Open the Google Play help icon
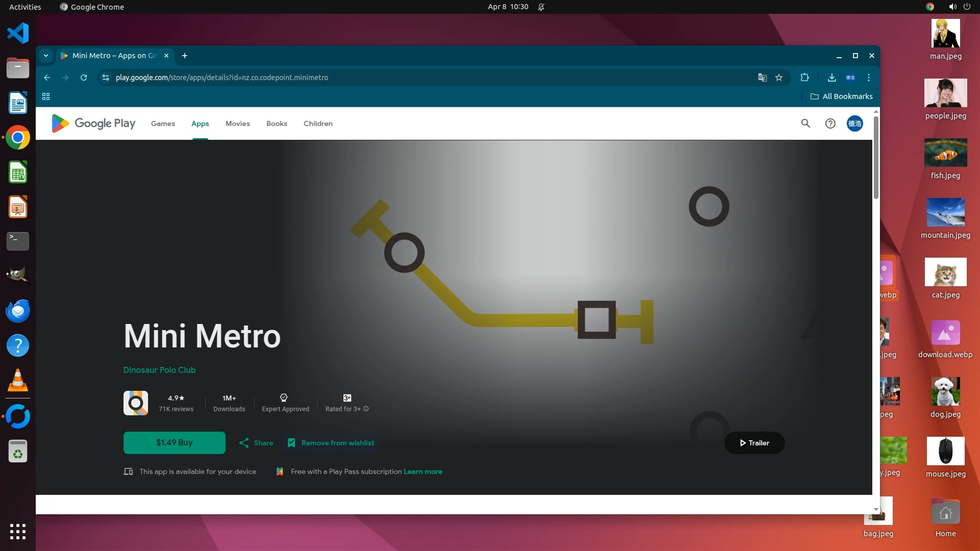 (x=830, y=123)
